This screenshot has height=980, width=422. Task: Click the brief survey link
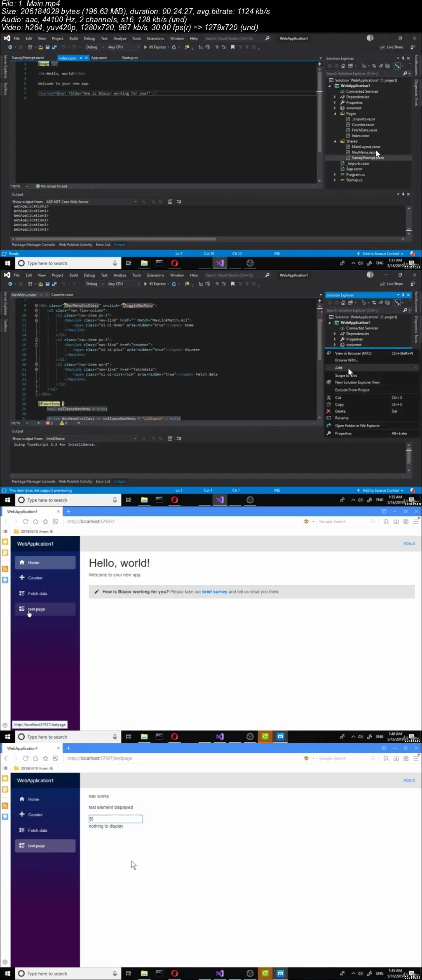coord(215,592)
